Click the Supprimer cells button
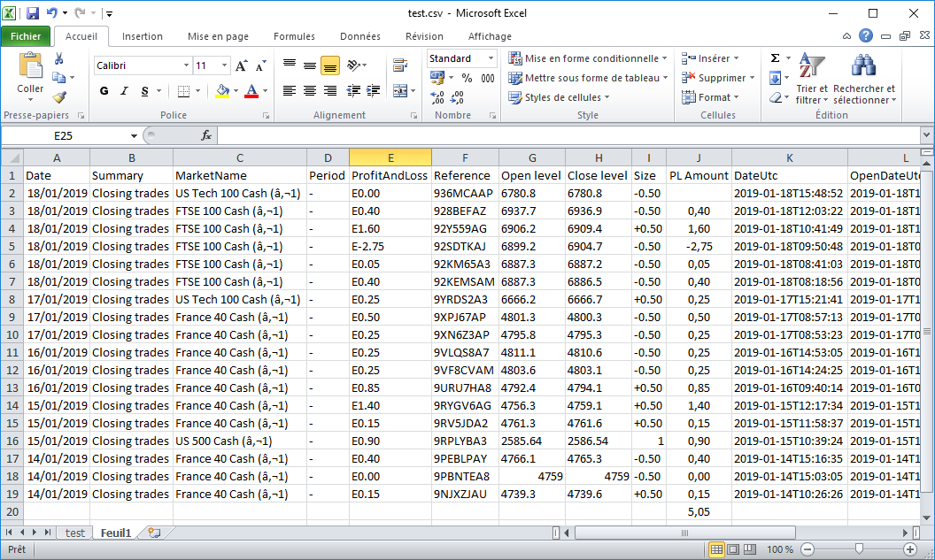Image resolution: width=935 pixels, height=560 pixels. click(x=718, y=78)
